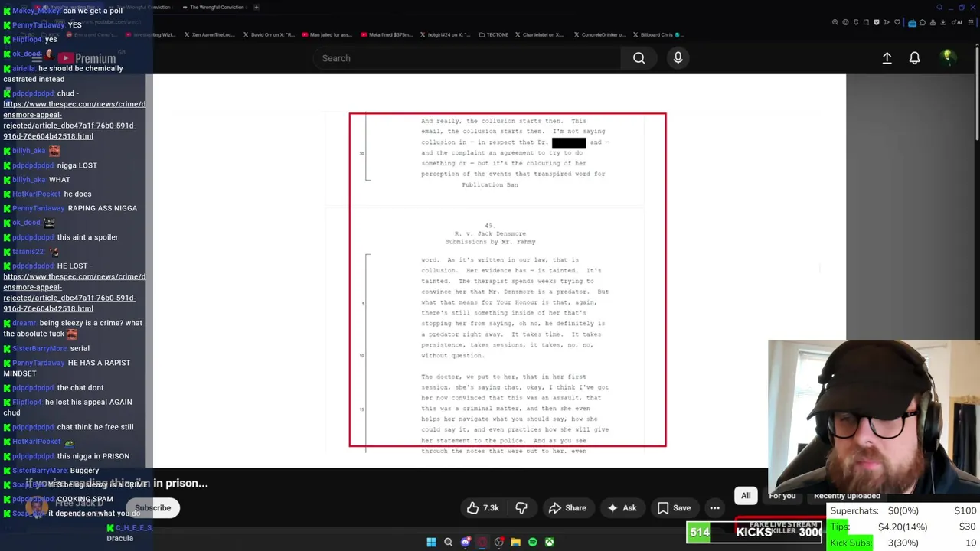Open YouTube notifications bell
This screenshot has height=551, width=980.
pyautogui.click(x=914, y=58)
